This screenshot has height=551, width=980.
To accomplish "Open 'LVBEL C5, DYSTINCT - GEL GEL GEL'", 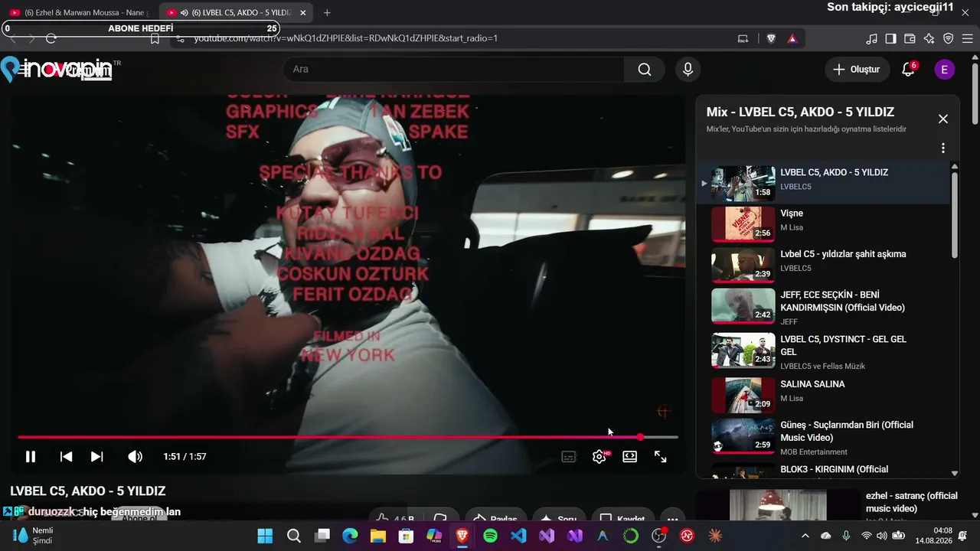I will (823, 351).
